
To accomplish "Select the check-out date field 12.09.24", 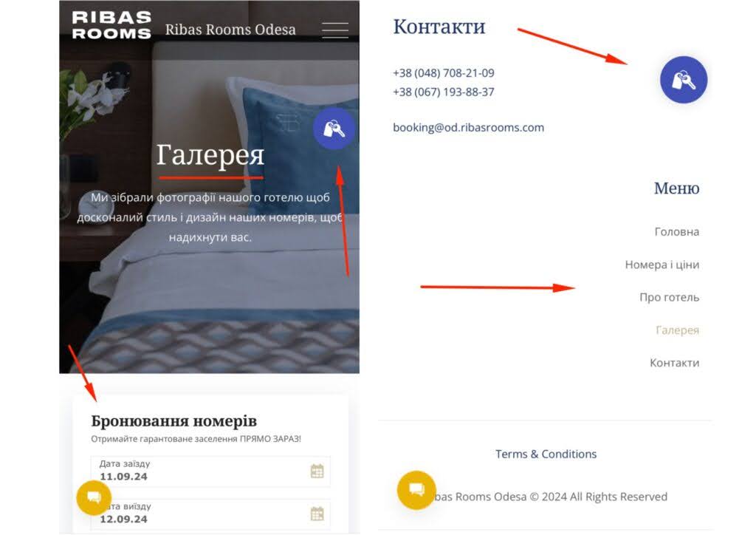I will pyautogui.click(x=210, y=514).
